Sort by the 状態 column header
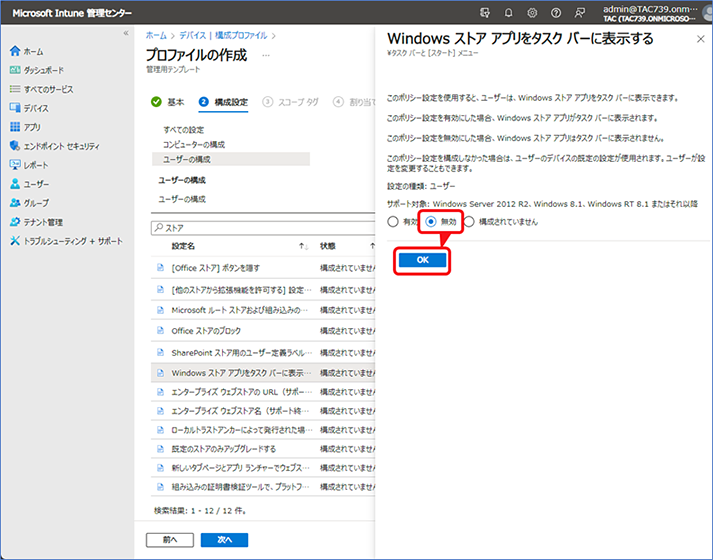Screen dimensions: 713x560 (327, 246)
